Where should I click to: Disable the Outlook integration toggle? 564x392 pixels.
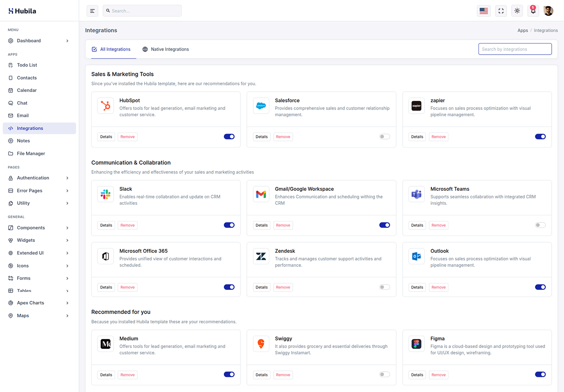pyautogui.click(x=540, y=287)
